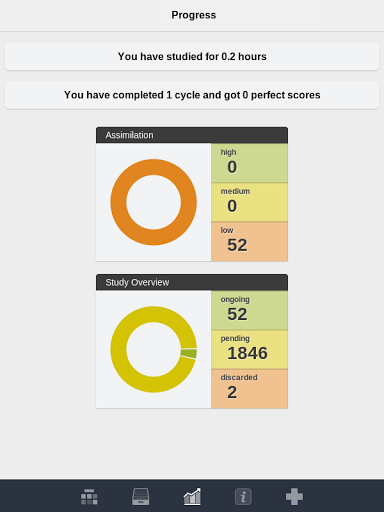The width and height of the screenshot is (384, 512).
Task: Open the card box drawer icon
Action: tap(141, 497)
